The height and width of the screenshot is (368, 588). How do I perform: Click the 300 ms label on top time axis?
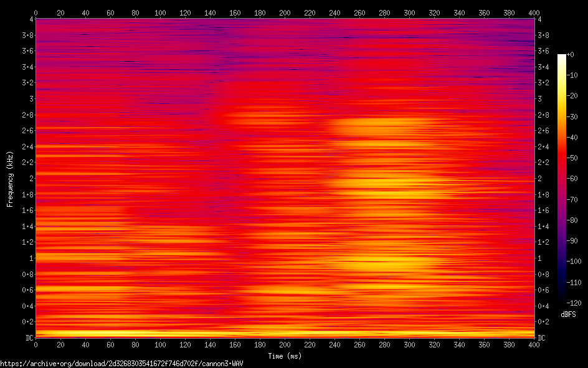(409, 12)
